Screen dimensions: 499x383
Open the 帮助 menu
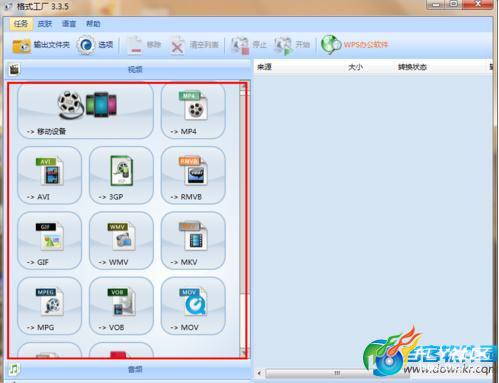pos(93,24)
